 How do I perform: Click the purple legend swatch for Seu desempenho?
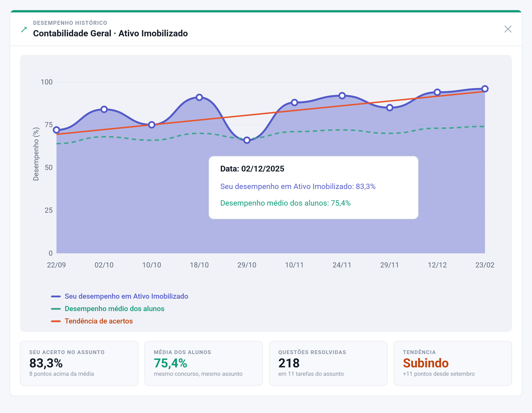click(56, 297)
